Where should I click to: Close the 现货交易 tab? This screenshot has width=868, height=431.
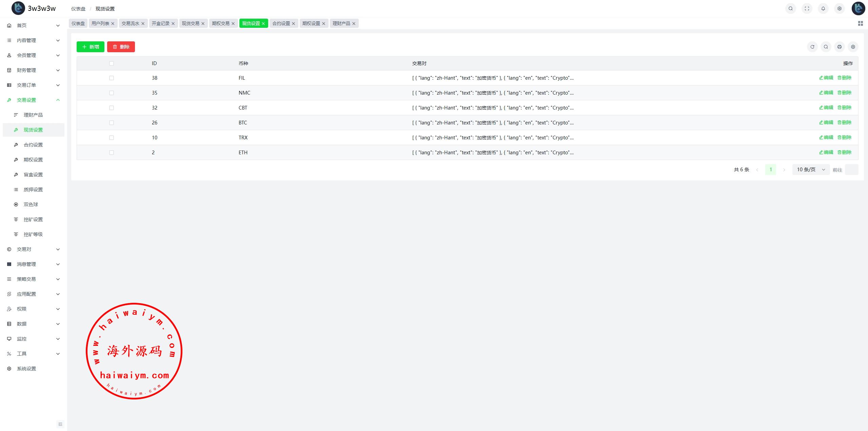[x=203, y=23]
